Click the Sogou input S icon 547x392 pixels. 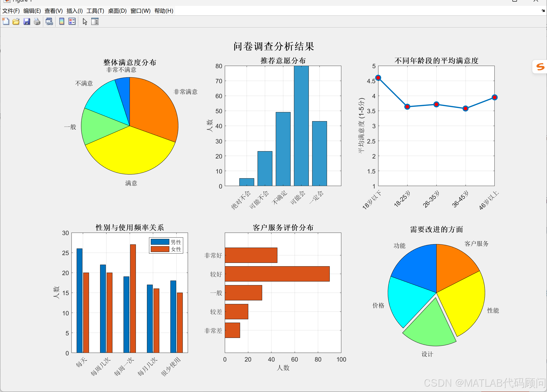coord(540,67)
